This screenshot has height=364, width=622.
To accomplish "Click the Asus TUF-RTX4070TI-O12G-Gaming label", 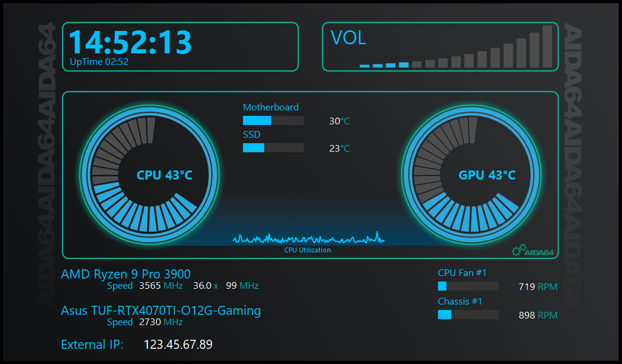I will [161, 311].
